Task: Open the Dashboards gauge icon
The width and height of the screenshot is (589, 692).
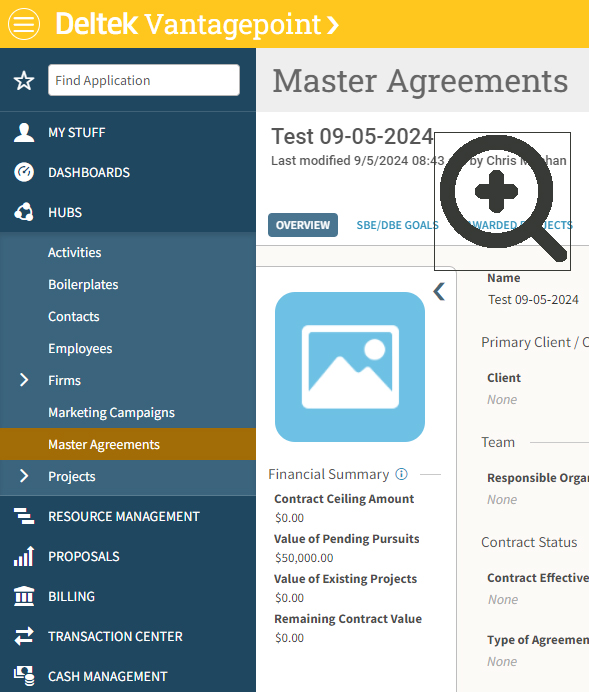Action: [24, 172]
